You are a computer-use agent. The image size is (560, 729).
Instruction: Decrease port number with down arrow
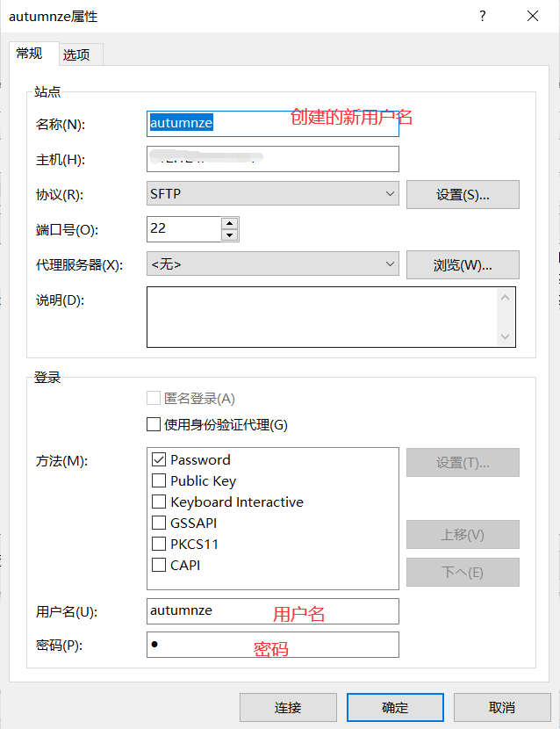click(230, 235)
